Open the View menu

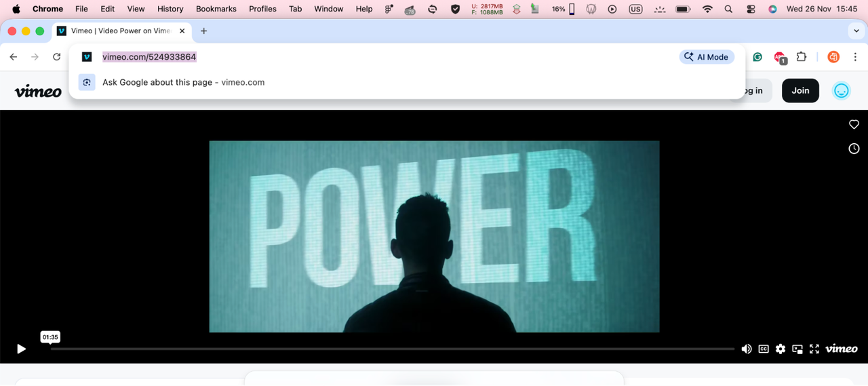136,9
